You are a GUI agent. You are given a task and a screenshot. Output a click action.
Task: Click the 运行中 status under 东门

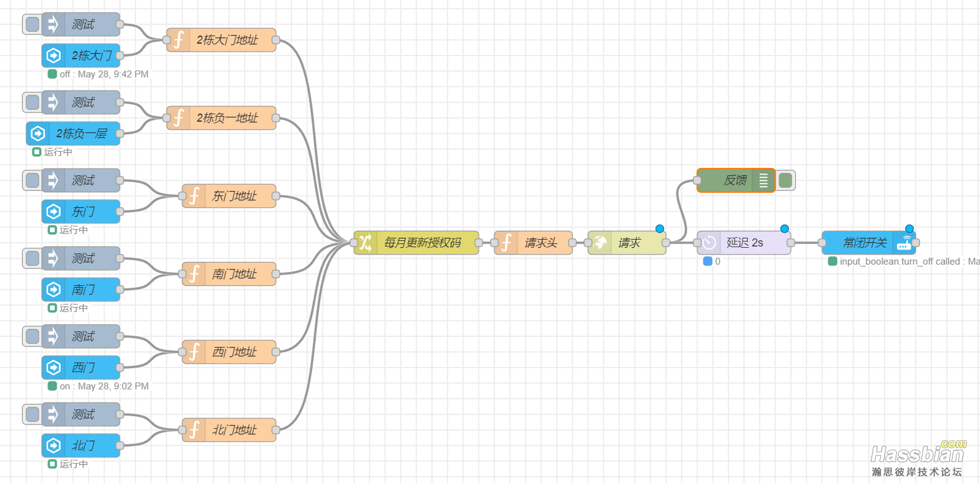74,230
